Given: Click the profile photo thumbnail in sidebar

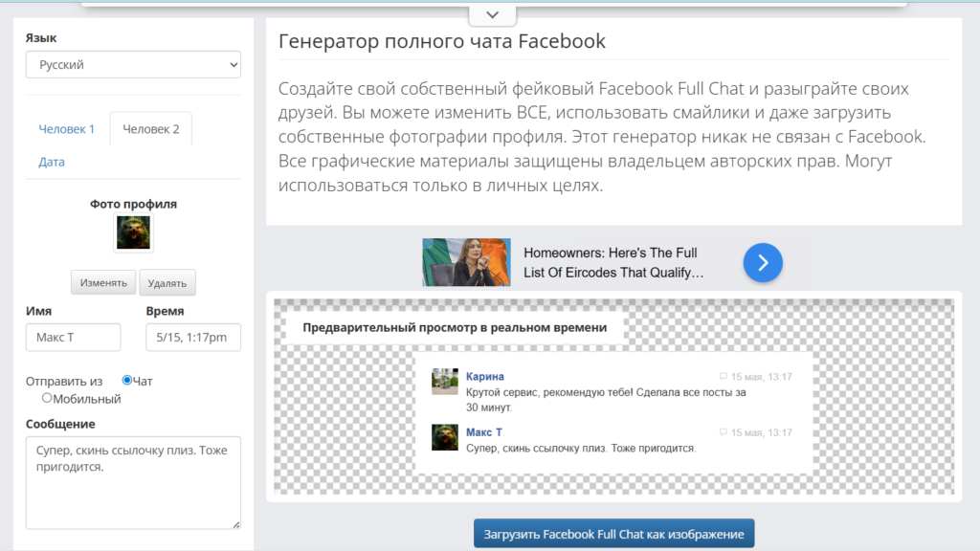Looking at the screenshot, I should (x=133, y=232).
